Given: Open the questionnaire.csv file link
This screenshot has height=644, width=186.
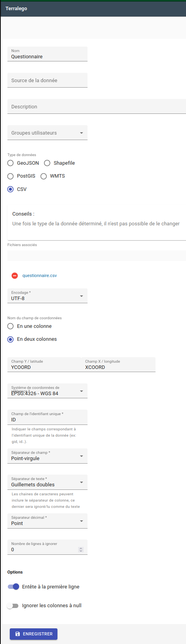Looking at the screenshot, I should click(x=39, y=275).
